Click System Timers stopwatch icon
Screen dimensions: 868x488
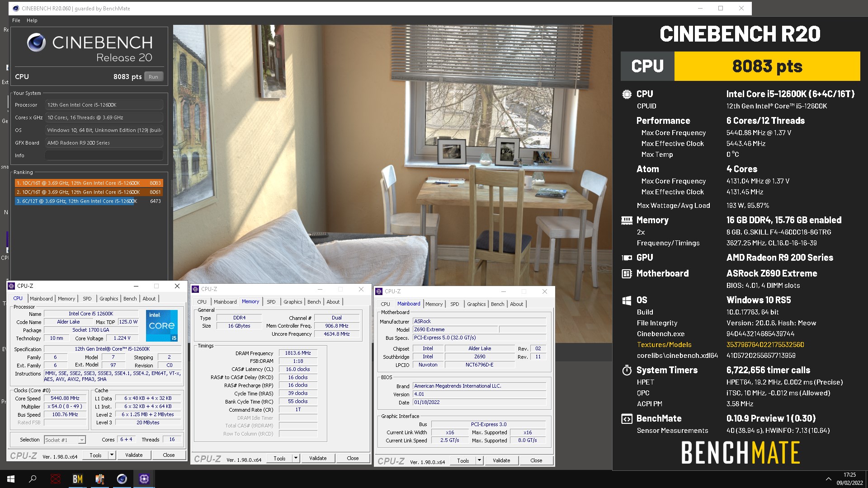coord(627,370)
